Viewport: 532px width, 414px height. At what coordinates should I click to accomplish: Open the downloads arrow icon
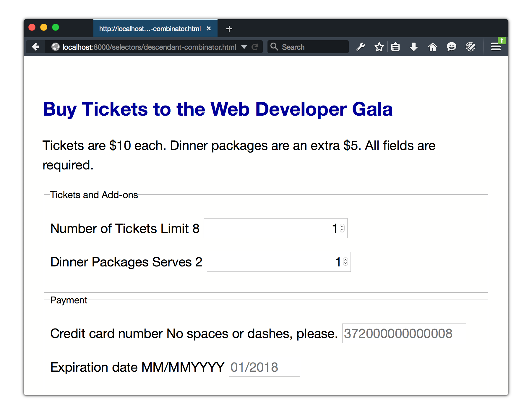tap(414, 47)
